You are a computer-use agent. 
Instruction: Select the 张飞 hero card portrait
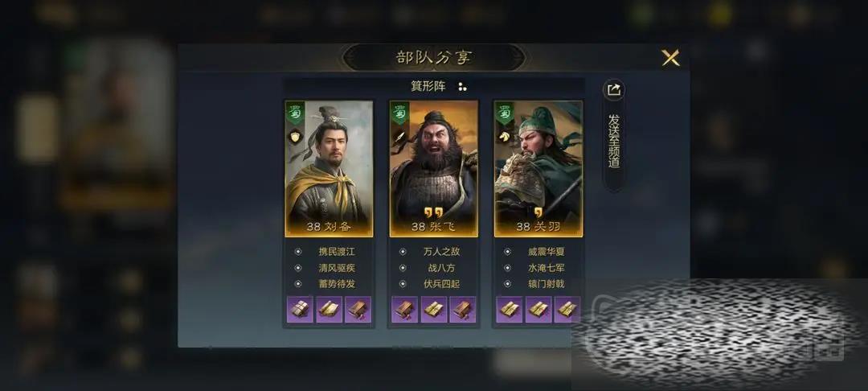click(433, 168)
